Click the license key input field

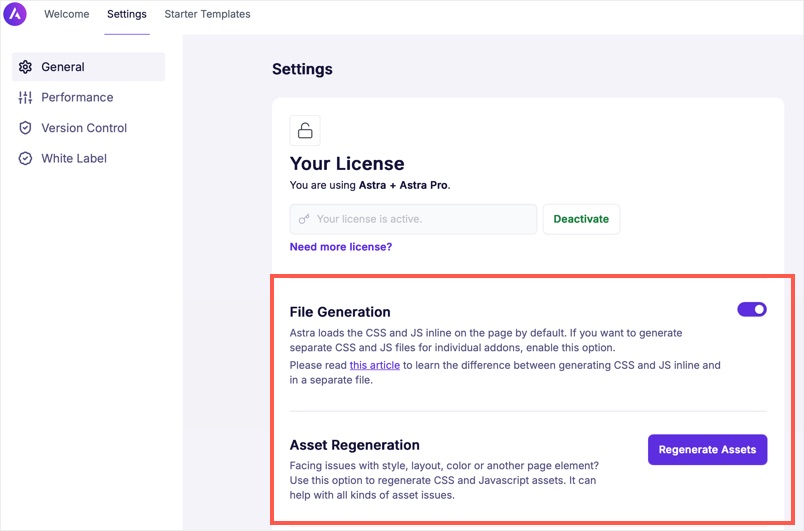click(413, 219)
